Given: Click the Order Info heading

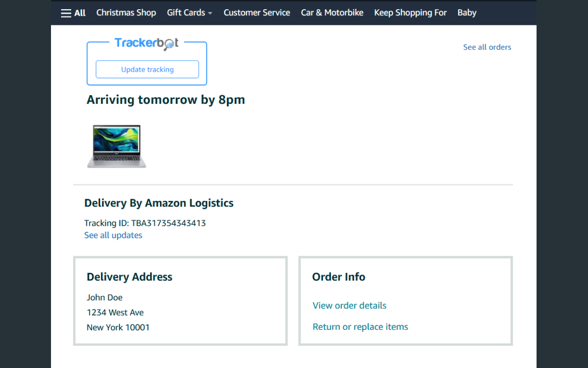Looking at the screenshot, I should click(339, 277).
